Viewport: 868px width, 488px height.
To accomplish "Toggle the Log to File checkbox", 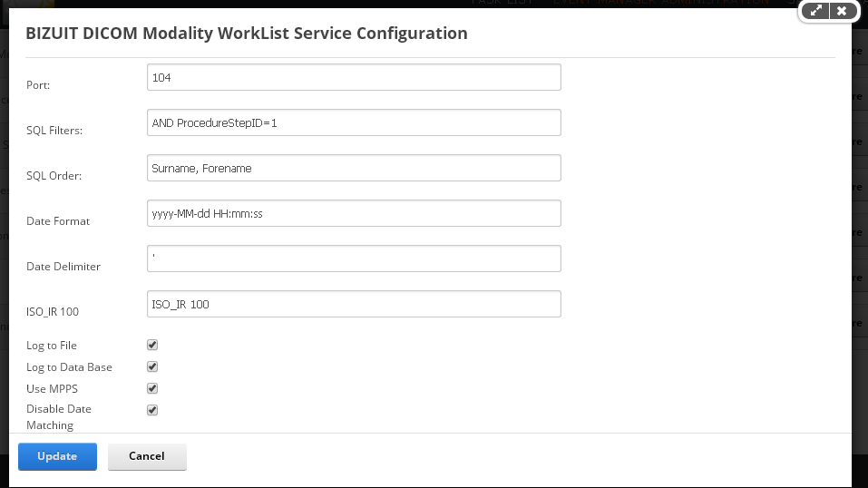I will [x=152, y=345].
